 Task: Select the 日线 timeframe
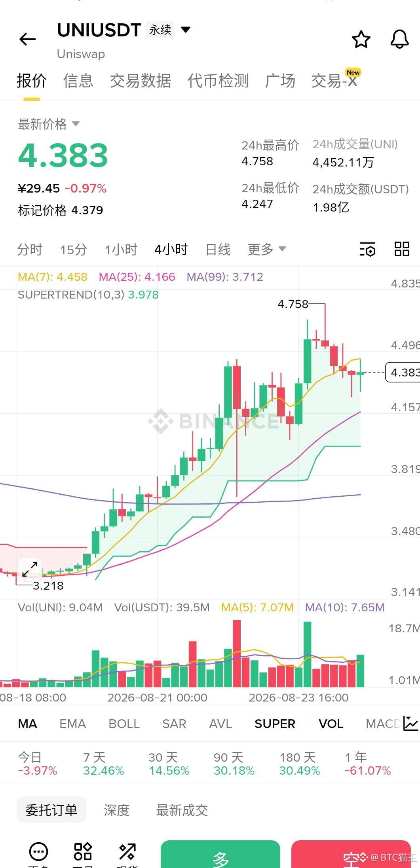[218, 250]
